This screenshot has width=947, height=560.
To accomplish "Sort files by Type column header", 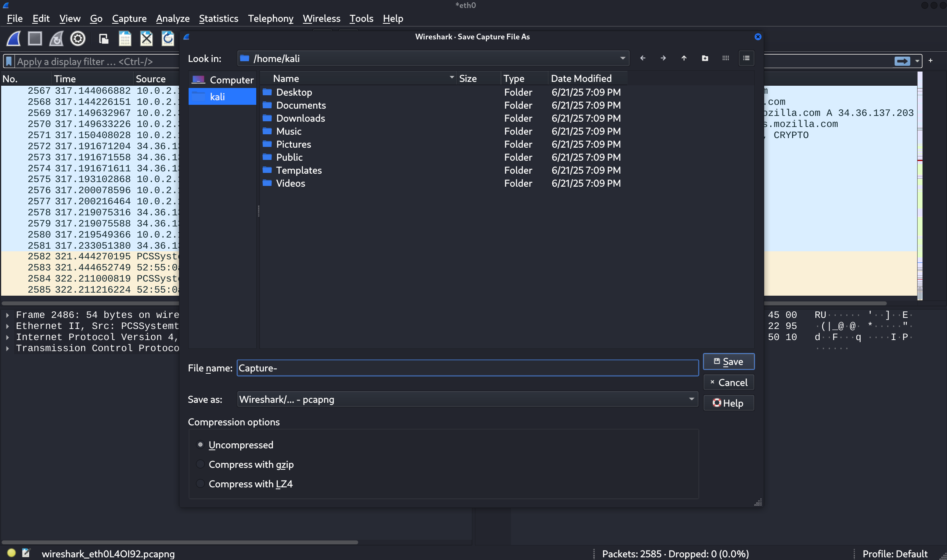I will [524, 78].
